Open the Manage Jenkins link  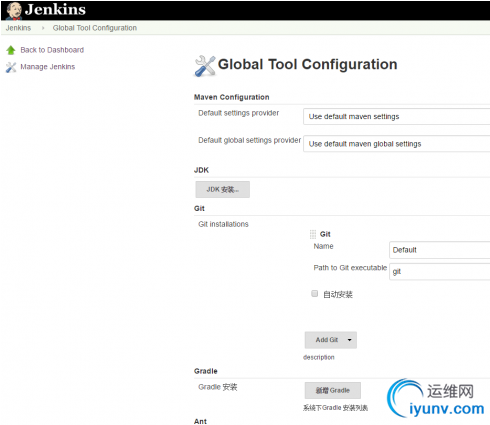click(x=48, y=67)
